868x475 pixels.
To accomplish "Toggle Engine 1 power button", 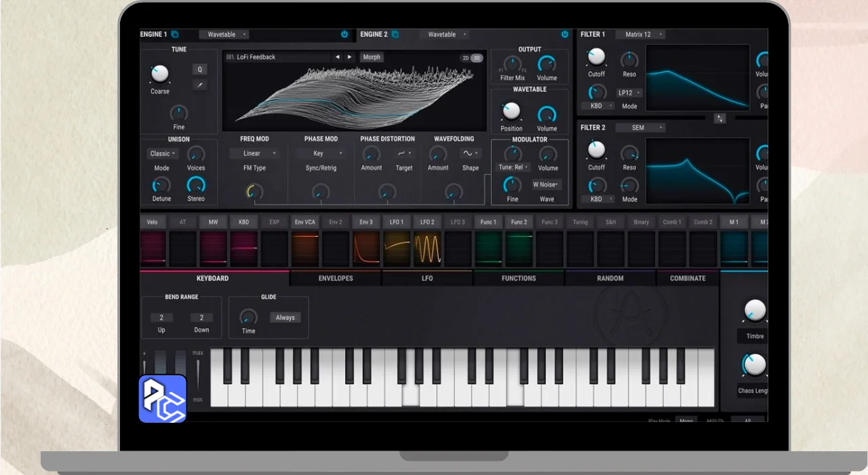I will click(344, 35).
